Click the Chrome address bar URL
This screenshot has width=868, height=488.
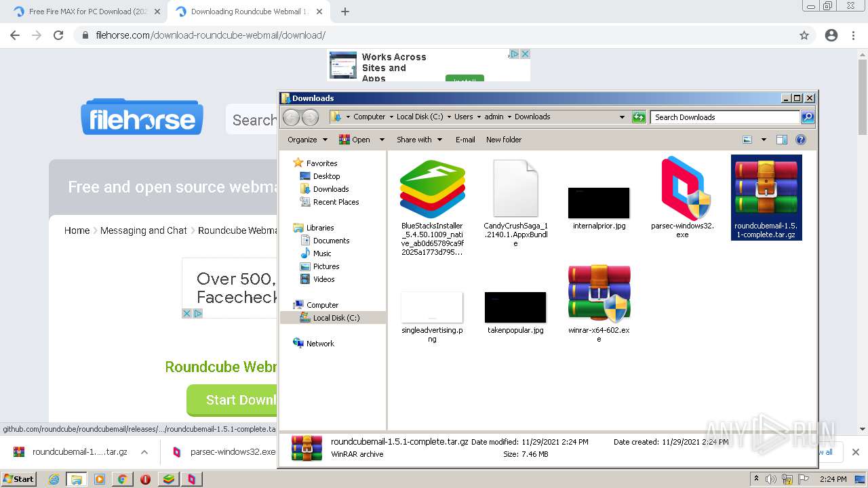click(211, 35)
